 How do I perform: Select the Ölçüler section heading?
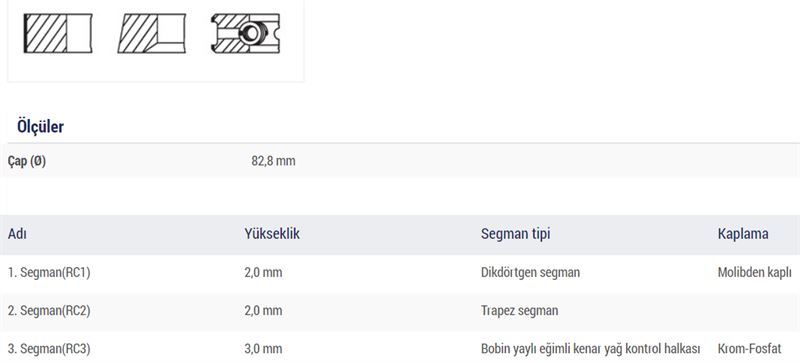pos(40,126)
